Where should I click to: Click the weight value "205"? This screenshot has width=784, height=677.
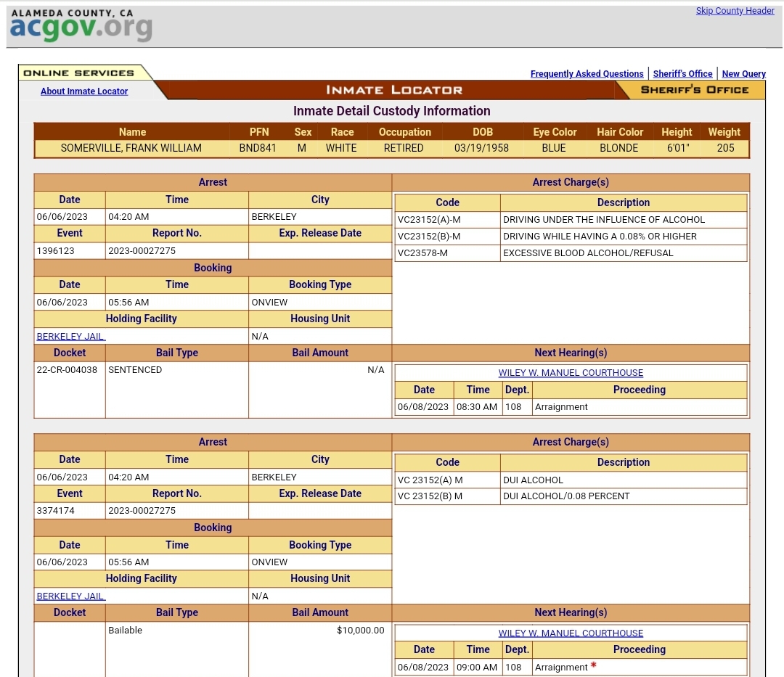[725, 148]
